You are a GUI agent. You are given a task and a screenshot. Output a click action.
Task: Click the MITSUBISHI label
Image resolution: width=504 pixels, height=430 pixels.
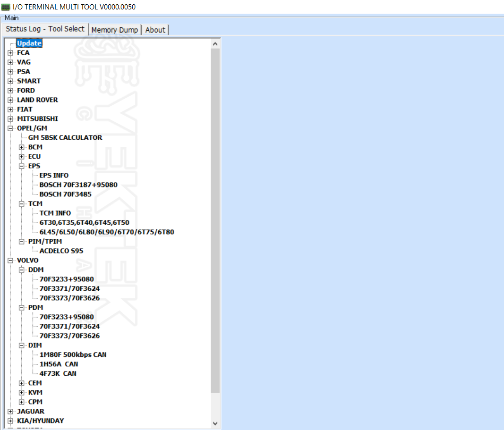[x=38, y=119]
